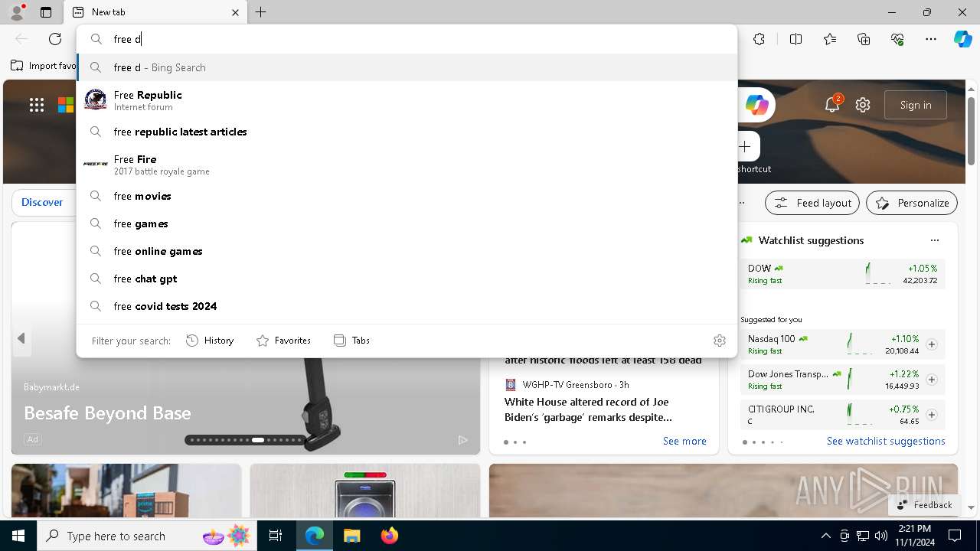This screenshot has height=551, width=980.
Task: Open search suggestion settings gear
Action: point(720,341)
